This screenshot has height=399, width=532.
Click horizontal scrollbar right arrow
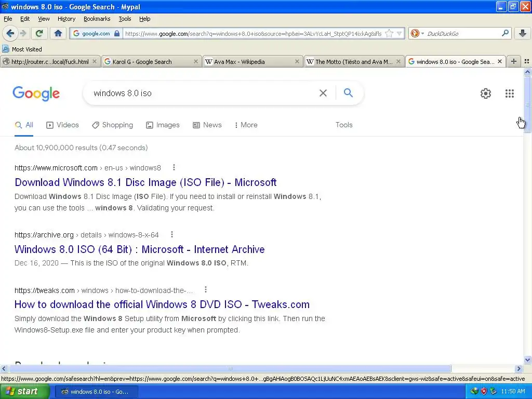point(519,369)
